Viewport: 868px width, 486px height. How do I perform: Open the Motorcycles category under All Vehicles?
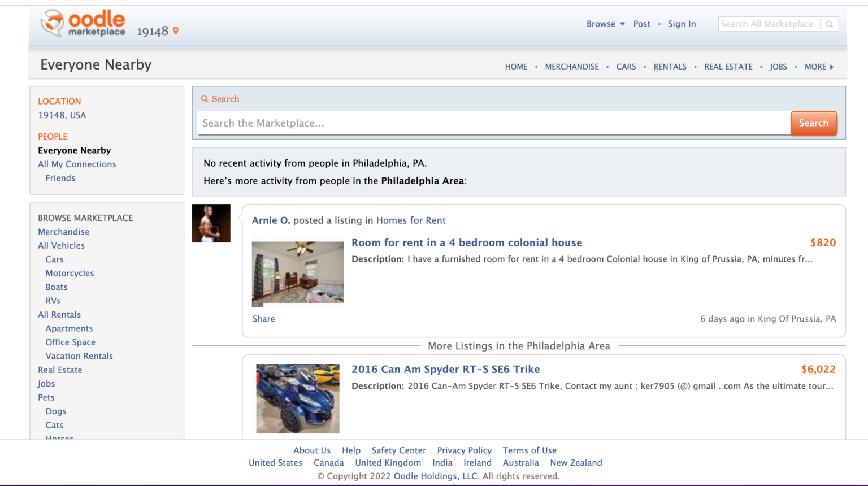(70, 273)
